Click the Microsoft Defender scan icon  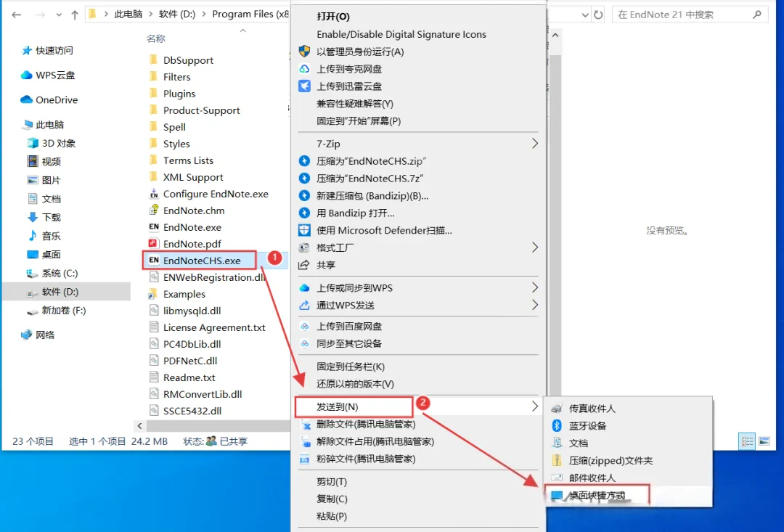[x=304, y=231]
